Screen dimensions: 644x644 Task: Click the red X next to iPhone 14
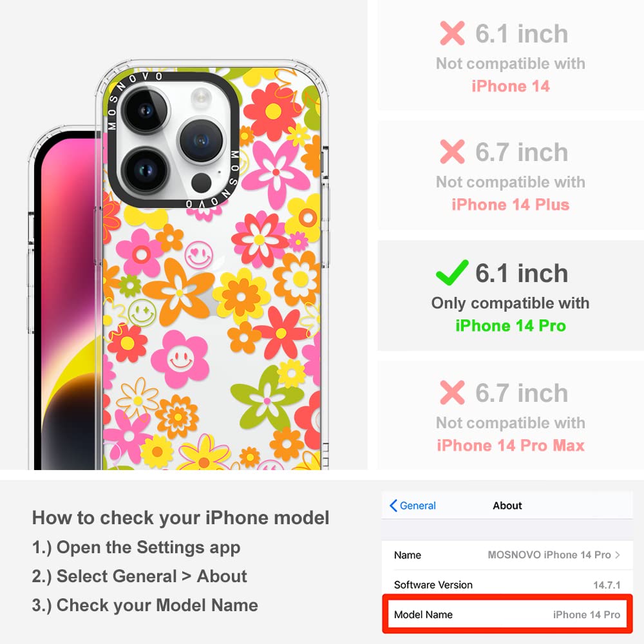tap(452, 33)
